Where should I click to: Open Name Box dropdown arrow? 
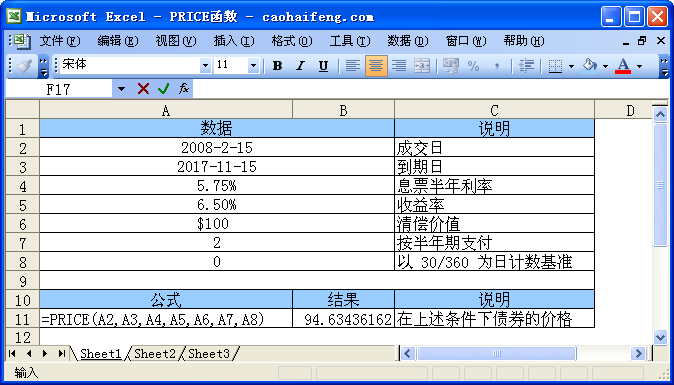(122, 89)
